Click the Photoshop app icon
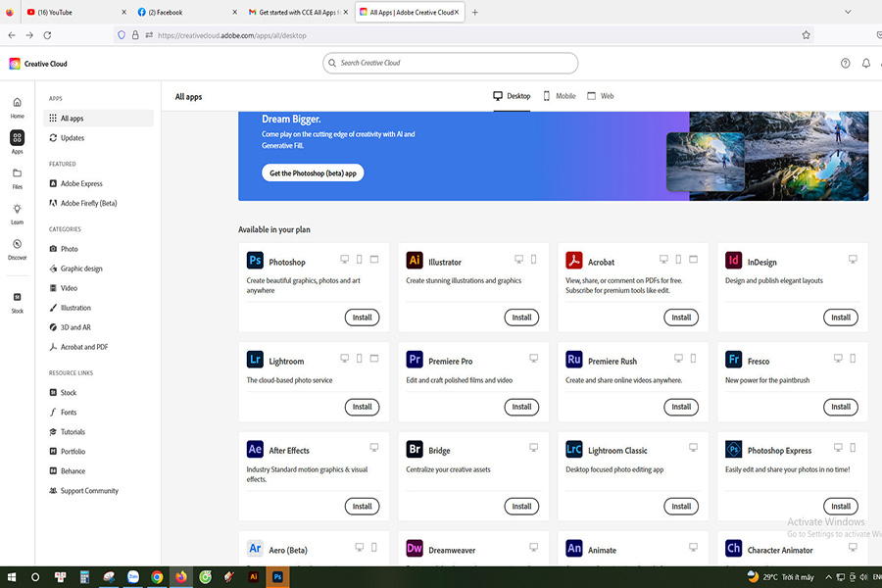 255,261
